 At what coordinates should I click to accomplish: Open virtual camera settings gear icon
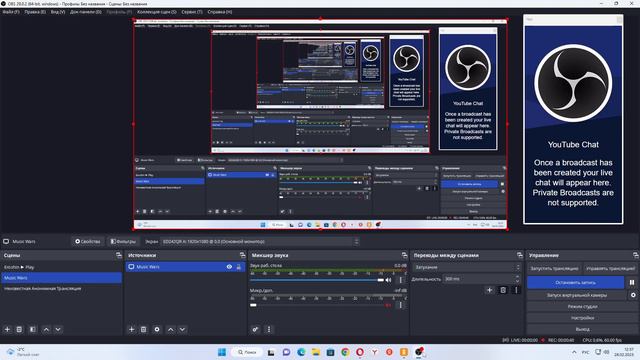(633, 295)
